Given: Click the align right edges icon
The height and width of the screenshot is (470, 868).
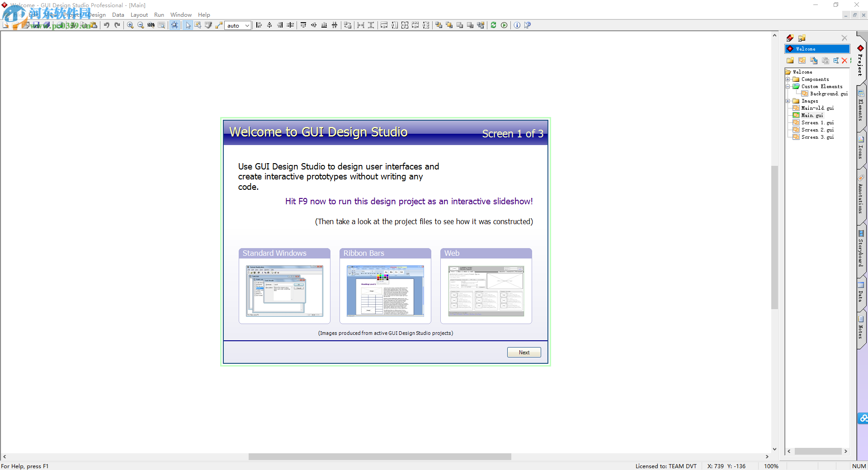Looking at the screenshot, I should 280,25.
